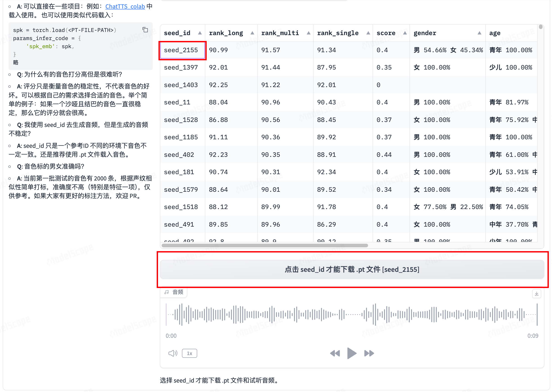Sort table by rank_single column arrow
552x392 pixels.
click(x=368, y=33)
